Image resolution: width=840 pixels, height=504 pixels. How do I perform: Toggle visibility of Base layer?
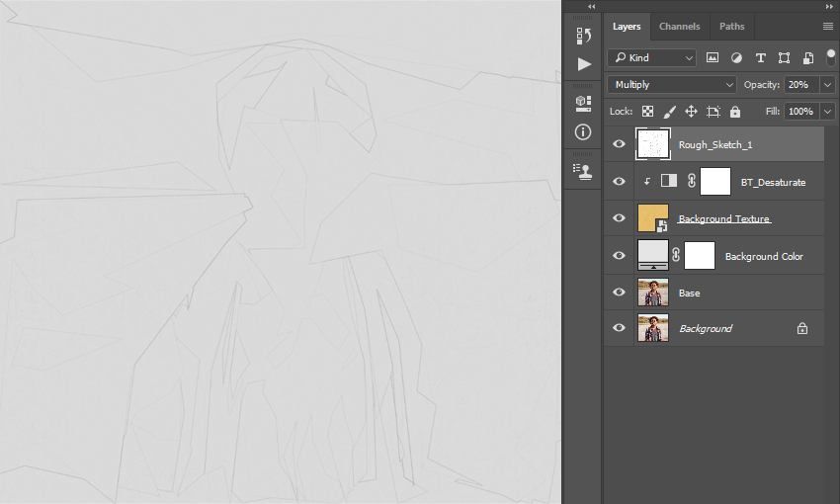pyautogui.click(x=619, y=292)
